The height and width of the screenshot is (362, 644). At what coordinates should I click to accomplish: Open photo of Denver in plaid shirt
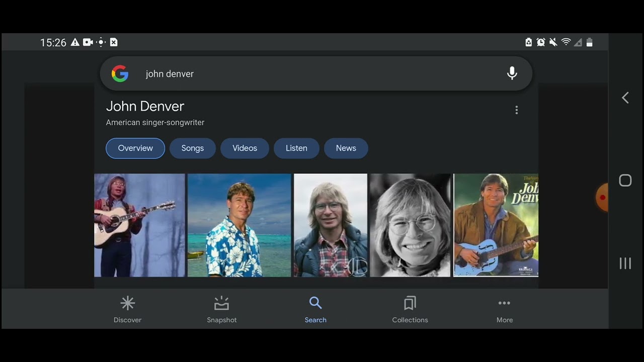331,225
